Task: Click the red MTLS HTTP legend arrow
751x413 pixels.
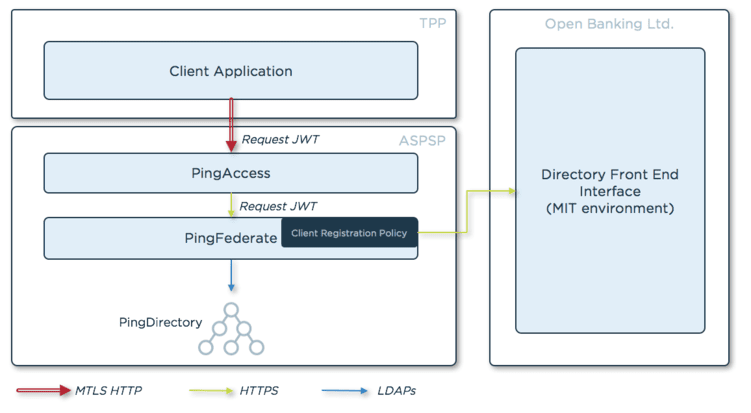Action: click(x=44, y=390)
